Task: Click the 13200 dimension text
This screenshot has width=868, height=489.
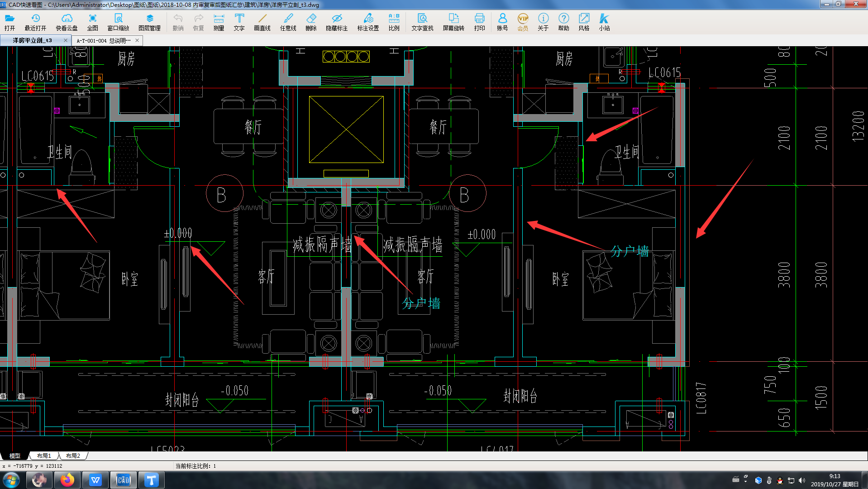Action: coord(858,126)
